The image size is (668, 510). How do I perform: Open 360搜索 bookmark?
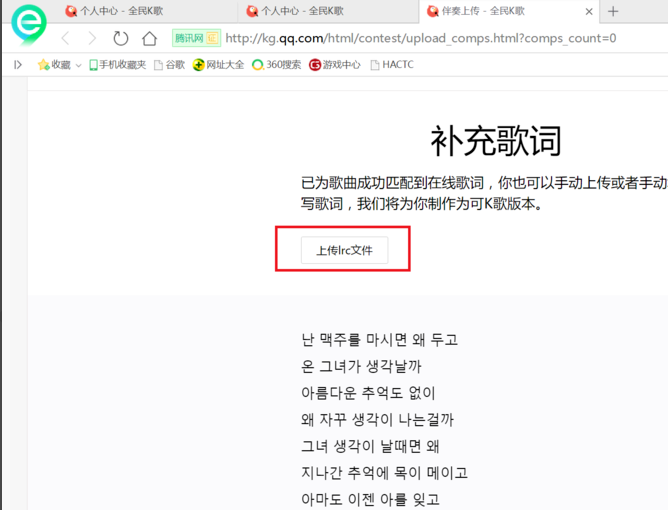276,65
